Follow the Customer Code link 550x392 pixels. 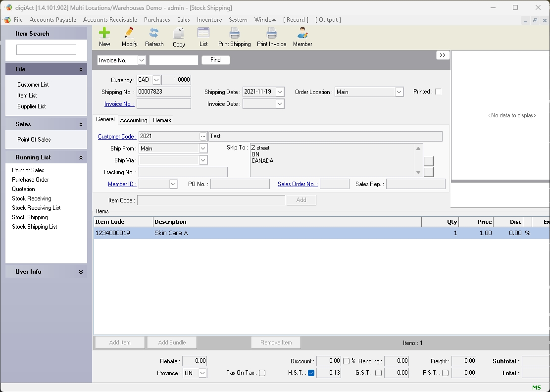click(x=117, y=137)
